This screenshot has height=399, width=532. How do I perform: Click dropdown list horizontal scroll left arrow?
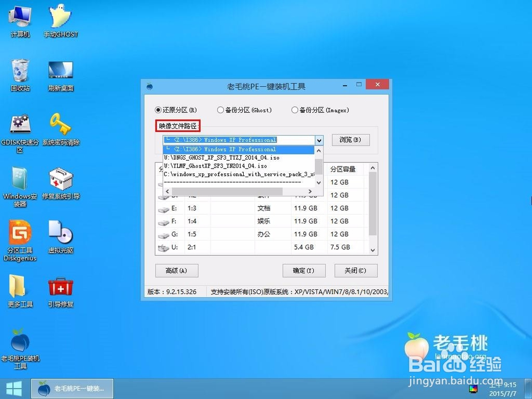coord(167,192)
